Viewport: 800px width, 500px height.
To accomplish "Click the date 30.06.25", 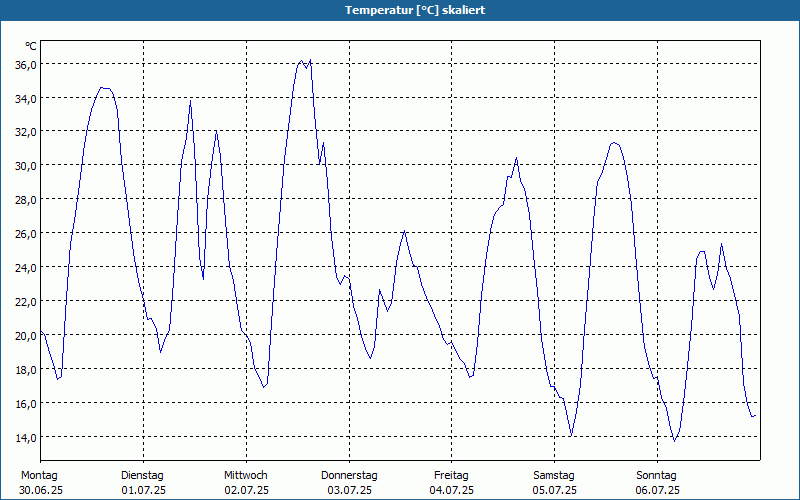I will pyautogui.click(x=41, y=491).
